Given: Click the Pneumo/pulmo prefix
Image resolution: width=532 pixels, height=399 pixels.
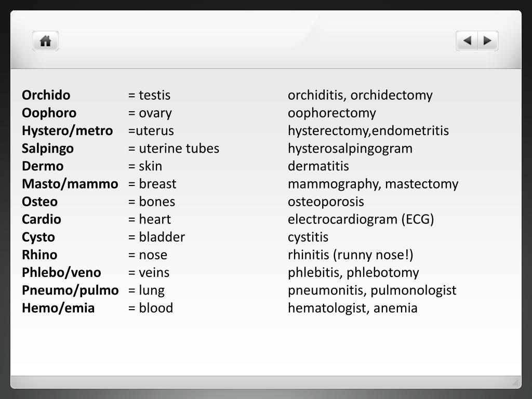Looking at the screenshot, I should [x=70, y=290].
